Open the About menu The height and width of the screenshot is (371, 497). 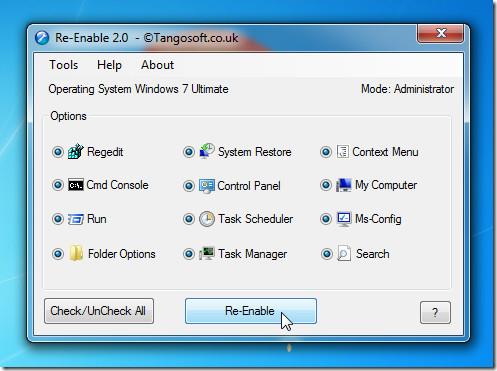[x=157, y=65]
